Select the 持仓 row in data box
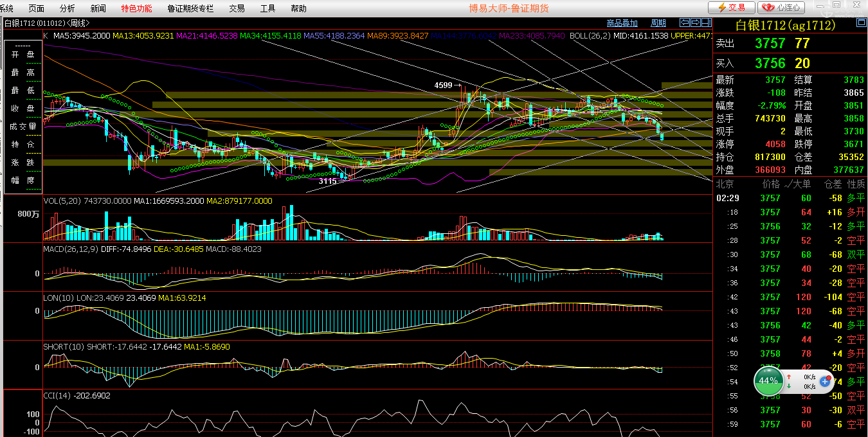This screenshot has width=868, height=437. [x=23, y=145]
